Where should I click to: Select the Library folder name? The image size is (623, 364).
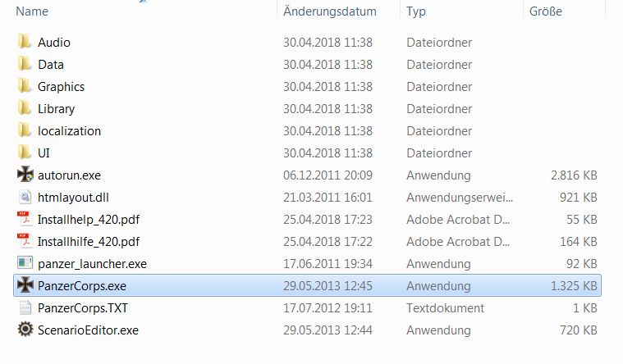[x=56, y=108]
